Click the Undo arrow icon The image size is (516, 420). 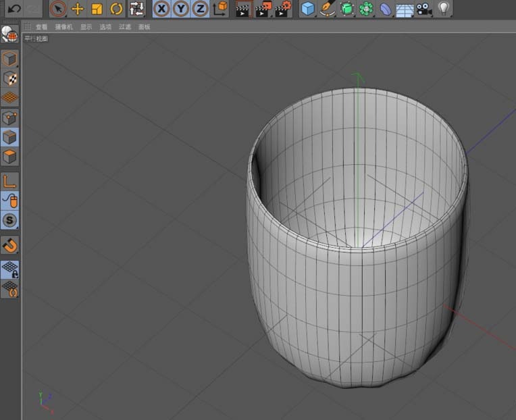[14, 9]
